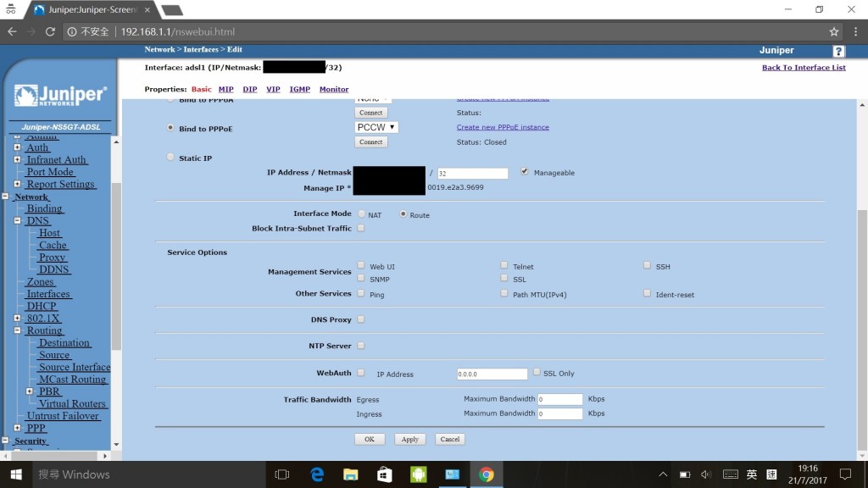Screen dimensions: 868x488
Task: Check the battery status icon
Action: coord(685,474)
